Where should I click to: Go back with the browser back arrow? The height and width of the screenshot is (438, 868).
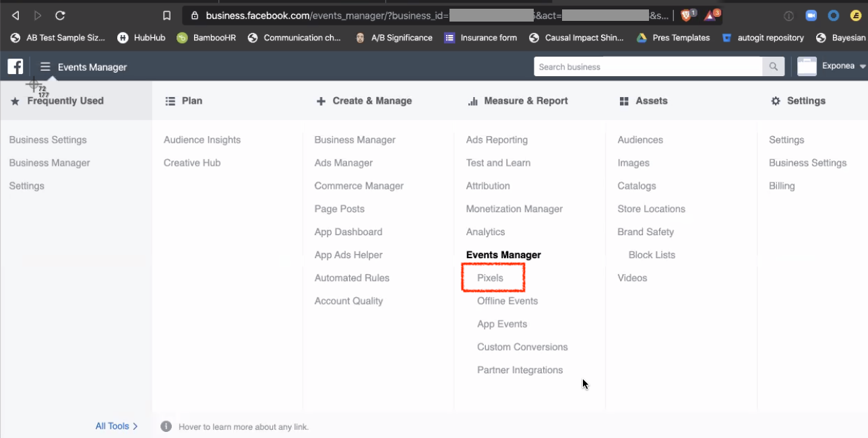15,15
